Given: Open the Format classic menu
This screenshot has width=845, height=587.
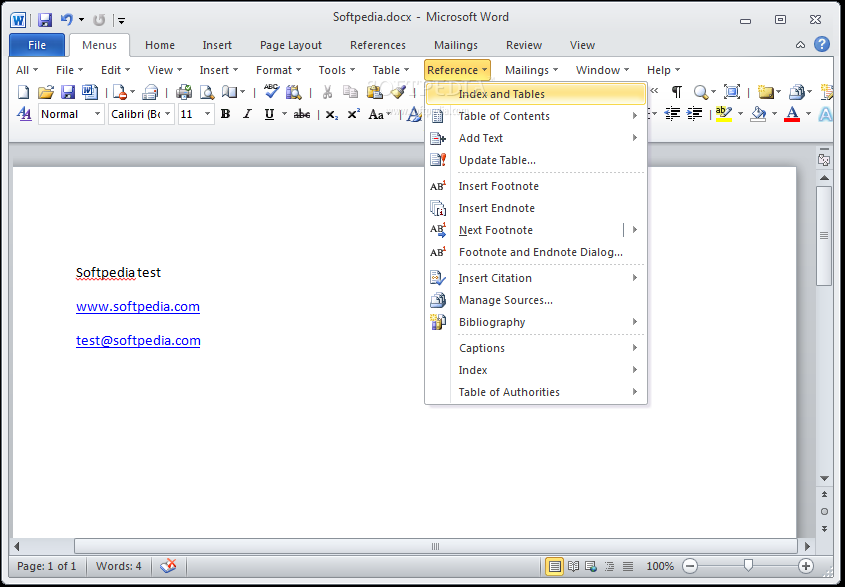Looking at the screenshot, I should tap(278, 70).
